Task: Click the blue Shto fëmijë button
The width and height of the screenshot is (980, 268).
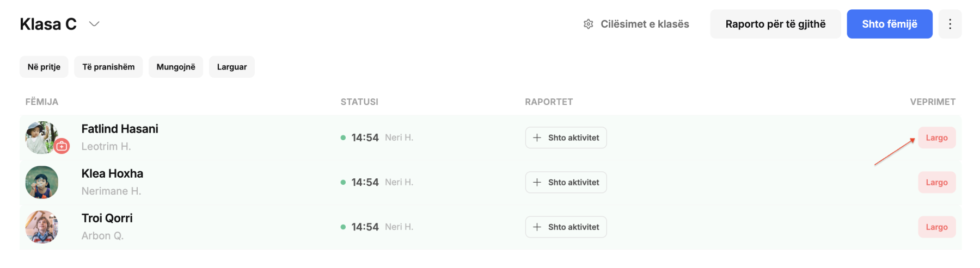Action: point(890,24)
